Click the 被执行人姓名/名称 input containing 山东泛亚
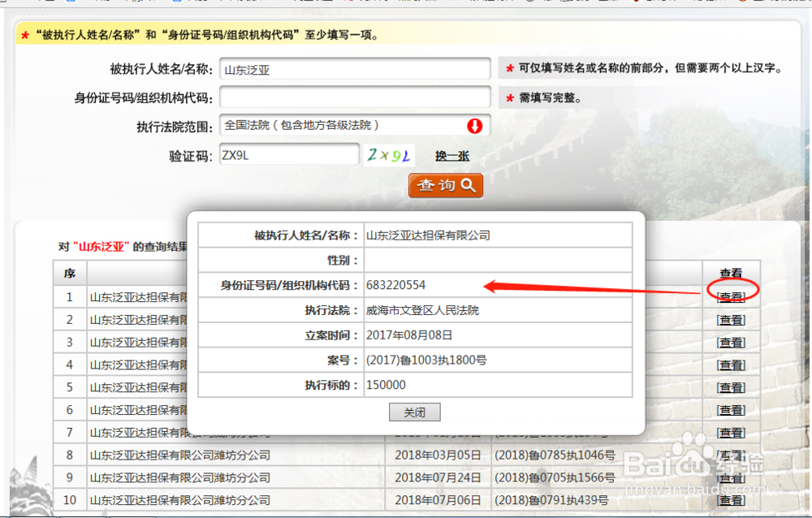The image size is (812, 518). [355, 68]
